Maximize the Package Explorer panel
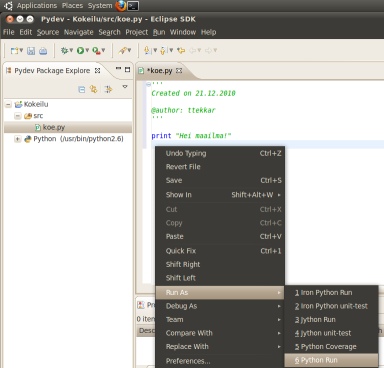The width and height of the screenshot is (384, 368). click(x=127, y=69)
